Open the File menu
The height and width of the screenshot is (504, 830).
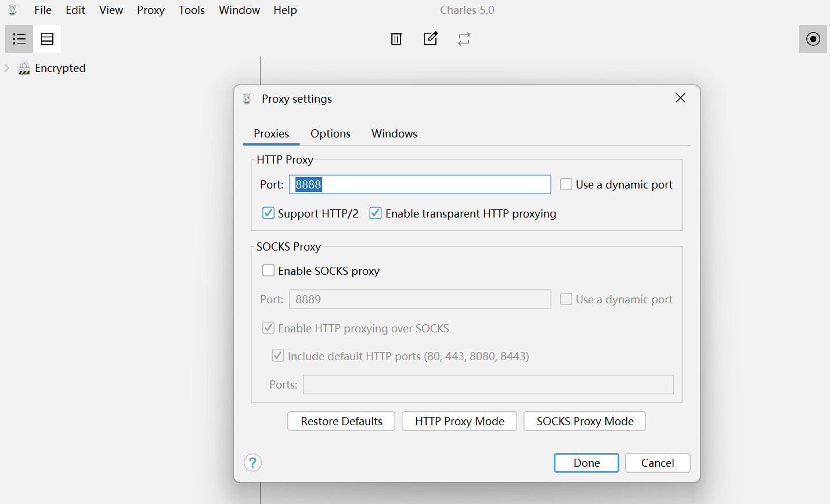click(43, 10)
